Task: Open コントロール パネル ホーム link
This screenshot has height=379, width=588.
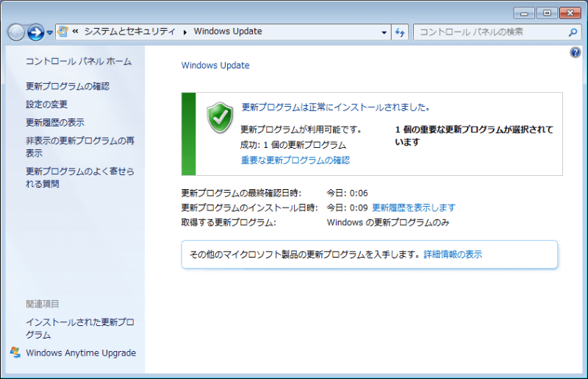Action: [x=79, y=61]
